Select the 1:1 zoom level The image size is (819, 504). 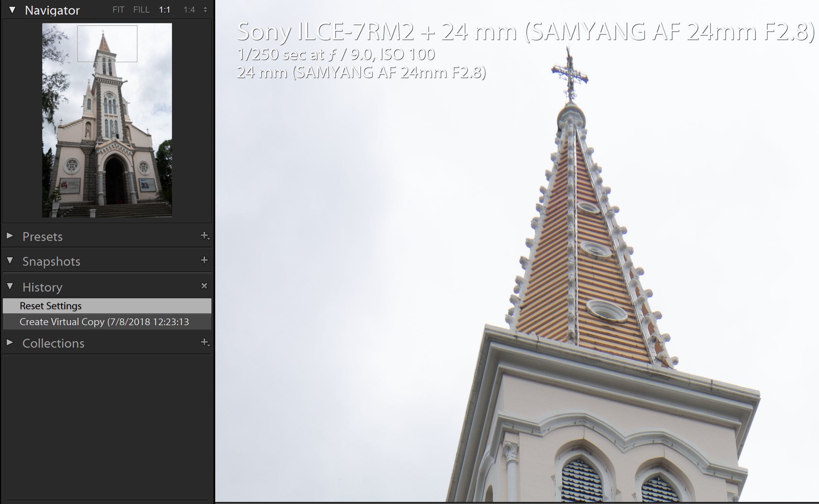(165, 10)
